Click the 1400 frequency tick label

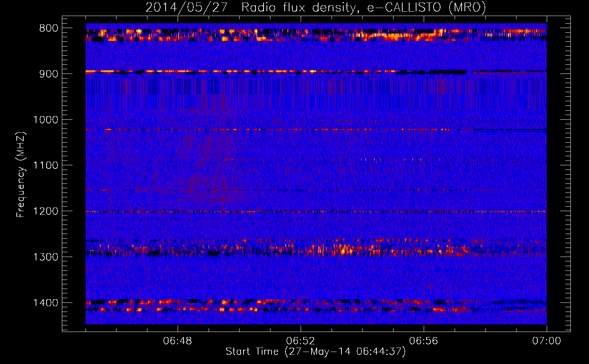46,303
